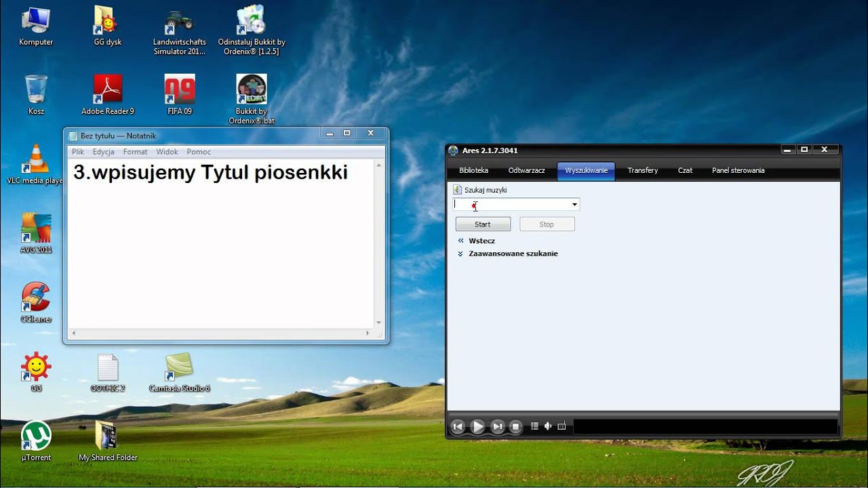This screenshot has height=488, width=868.
Task: Select the FIFA 09 desktop icon
Action: pyautogui.click(x=180, y=95)
